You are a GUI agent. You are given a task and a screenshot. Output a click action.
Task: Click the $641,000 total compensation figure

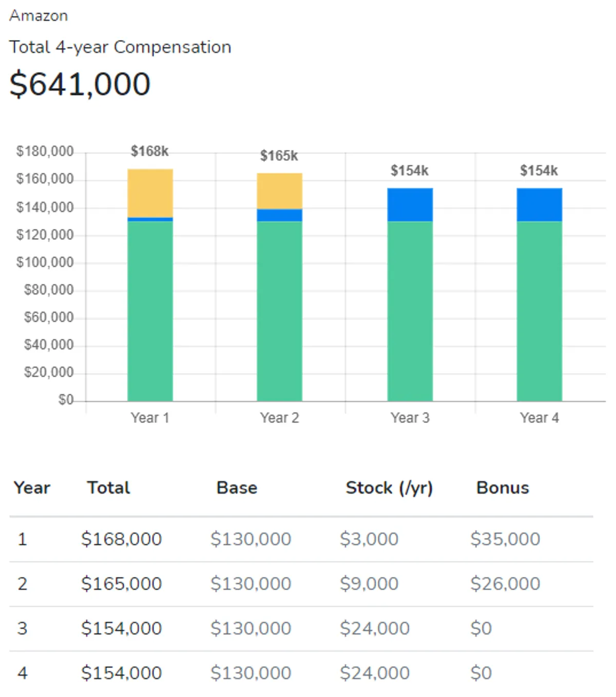80,84
